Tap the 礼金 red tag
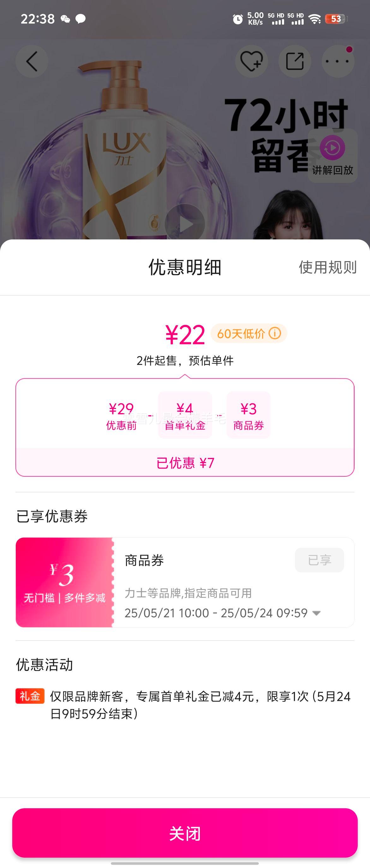 click(30, 696)
